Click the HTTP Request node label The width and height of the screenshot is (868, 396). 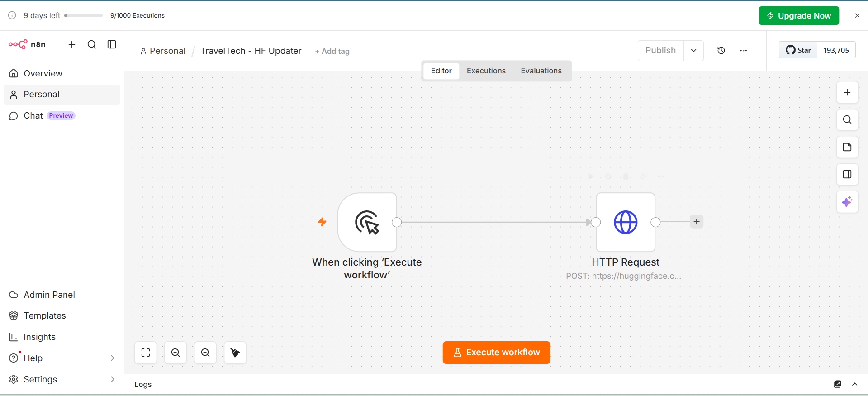click(x=626, y=262)
